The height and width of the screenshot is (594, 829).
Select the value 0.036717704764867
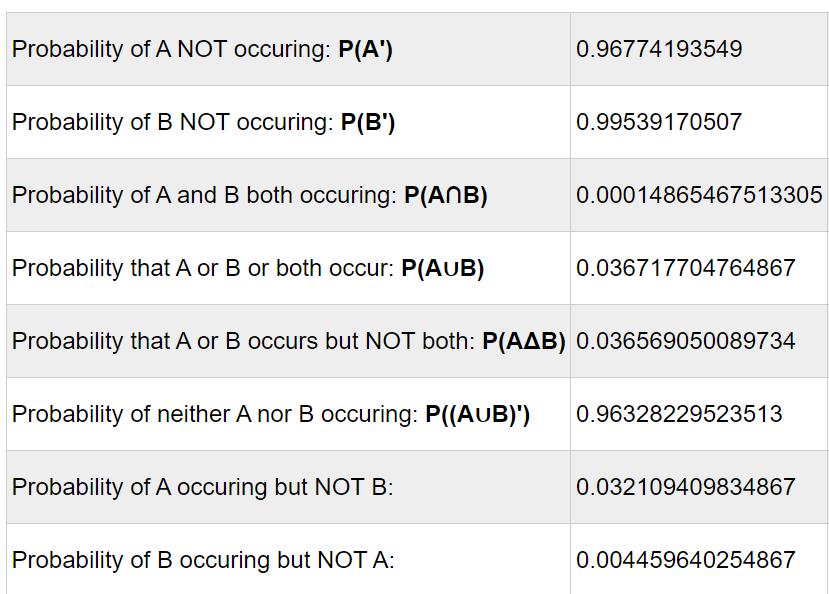tap(686, 268)
